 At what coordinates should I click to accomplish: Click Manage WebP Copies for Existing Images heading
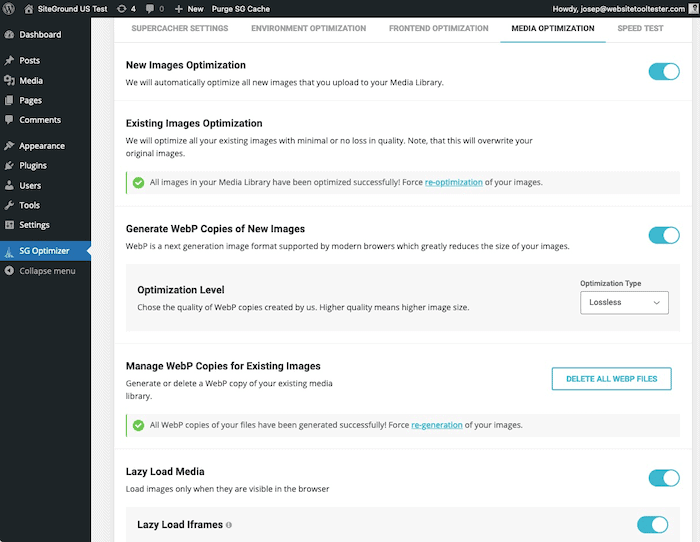pos(223,366)
